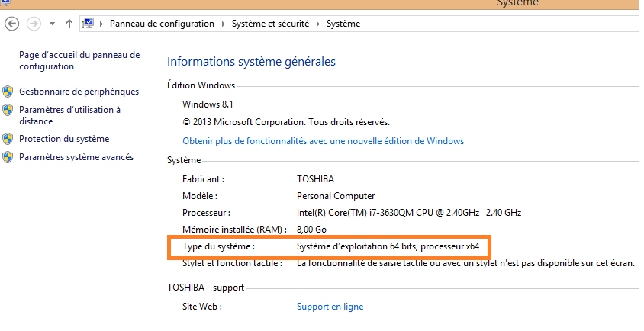Open the Protection du système text link
Viewport: 644px width, 331px height.
point(64,139)
